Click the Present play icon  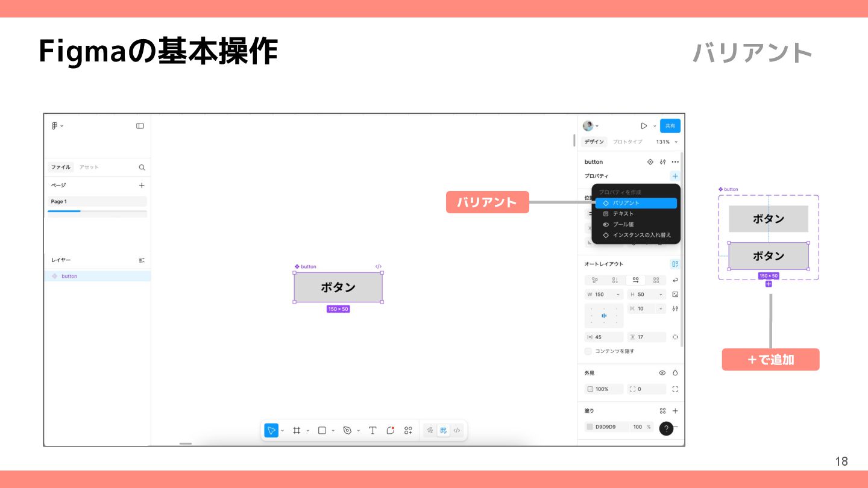[x=644, y=126]
